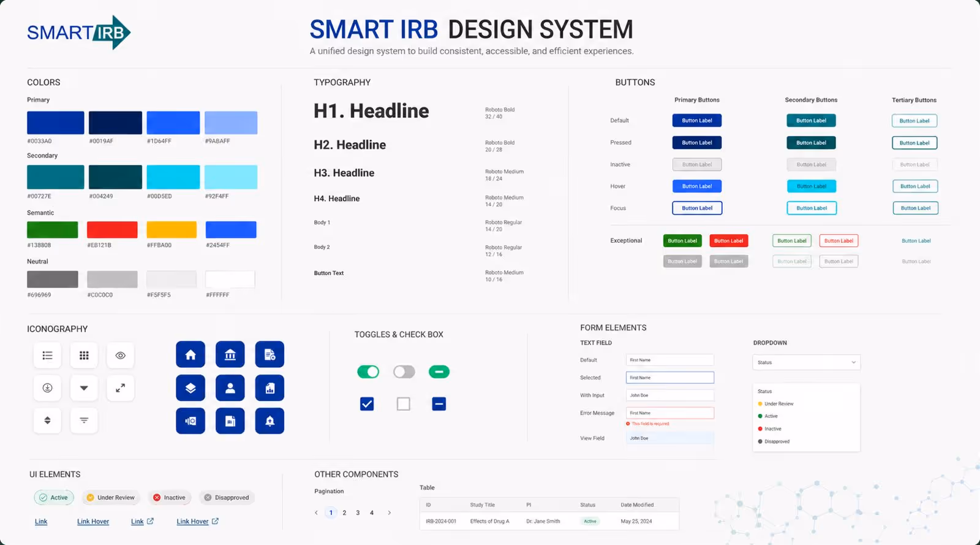Viewport: 980px width, 545px height.
Task: Click the Secondary Focus Button Label
Action: click(812, 208)
